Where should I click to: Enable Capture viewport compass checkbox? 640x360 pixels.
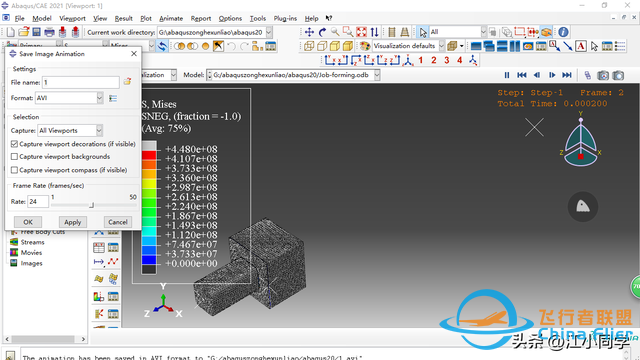pyautogui.click(x=15, y=170)
